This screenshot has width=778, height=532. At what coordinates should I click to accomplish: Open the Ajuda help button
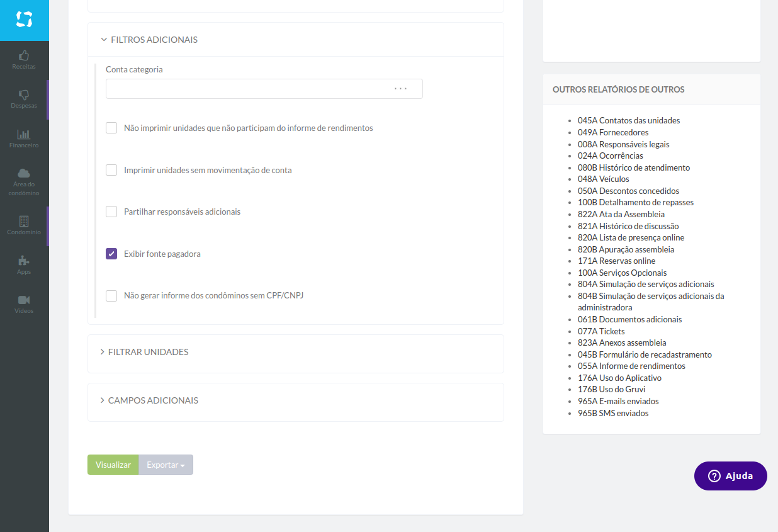pos(731,476)
